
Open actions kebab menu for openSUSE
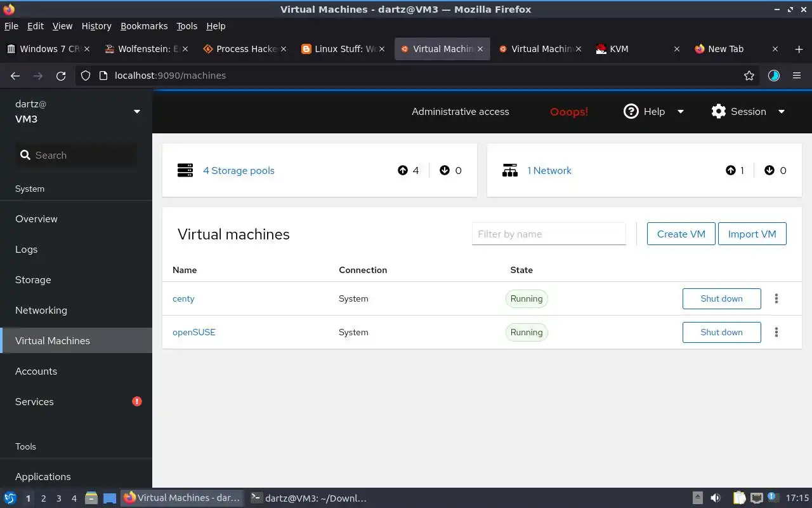pyautogui.click(x=776, y=332)
